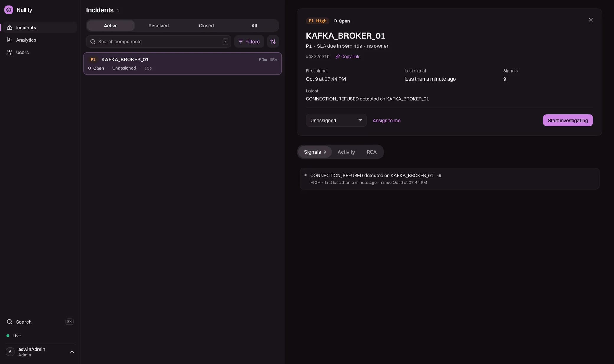Click the Open status indicator in detail

coord(342,21)
